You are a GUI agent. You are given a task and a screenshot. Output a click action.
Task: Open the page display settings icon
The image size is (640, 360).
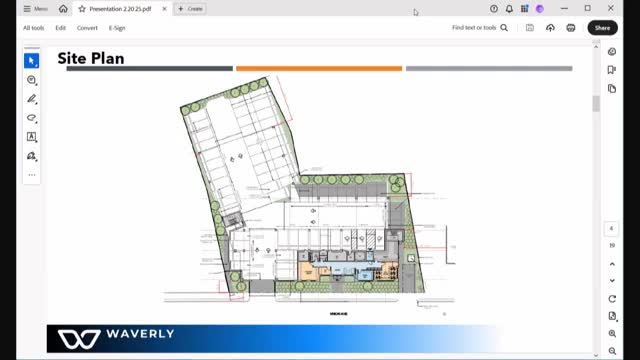pos(612,316)
